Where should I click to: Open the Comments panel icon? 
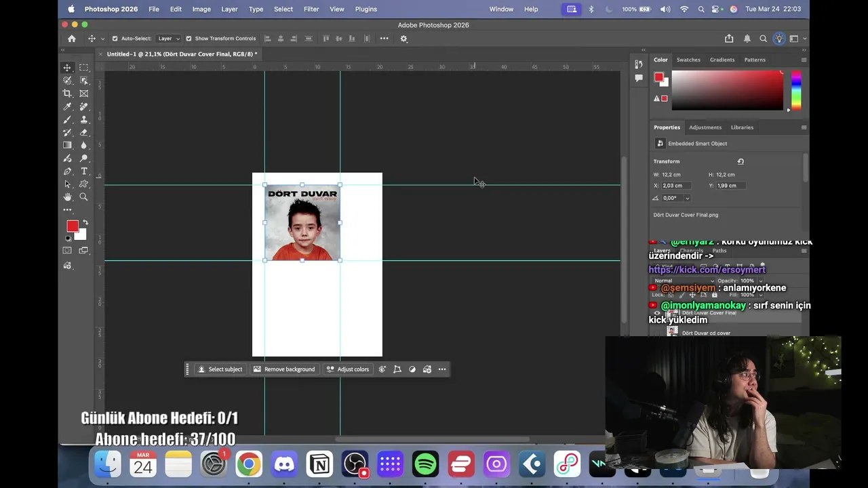click(639, 78)
